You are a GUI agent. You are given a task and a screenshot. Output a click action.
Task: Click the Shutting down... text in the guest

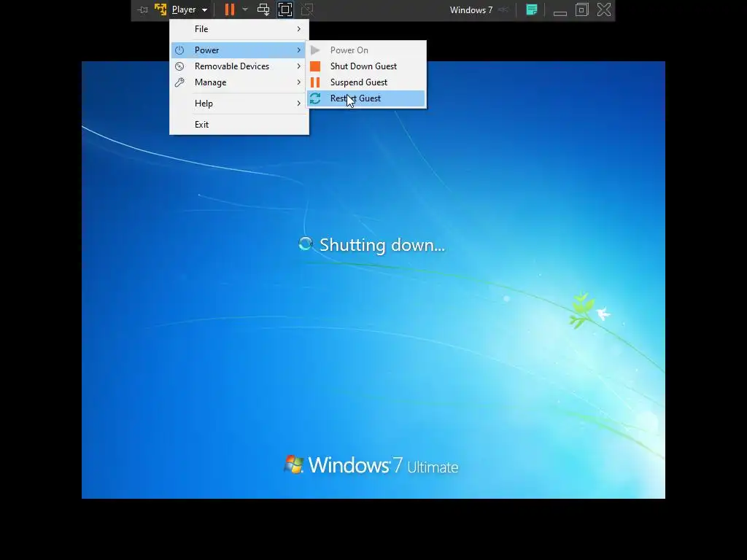382,245
